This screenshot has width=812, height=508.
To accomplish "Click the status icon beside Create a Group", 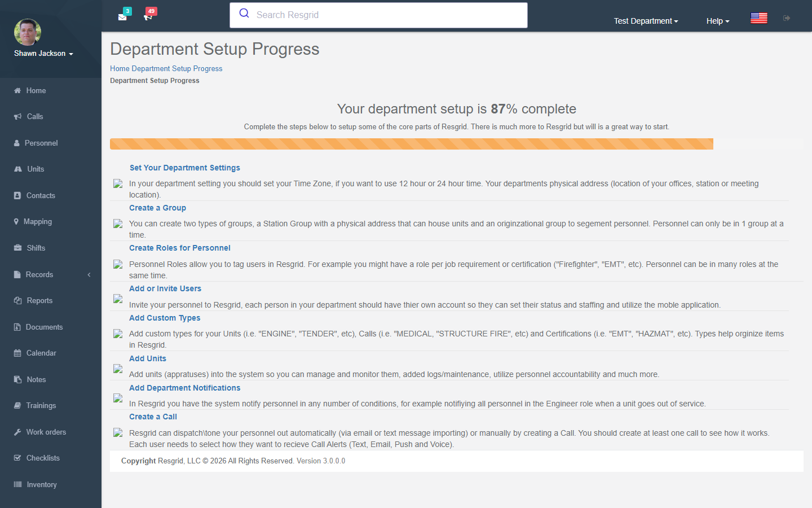I will [x=118, y=224].
